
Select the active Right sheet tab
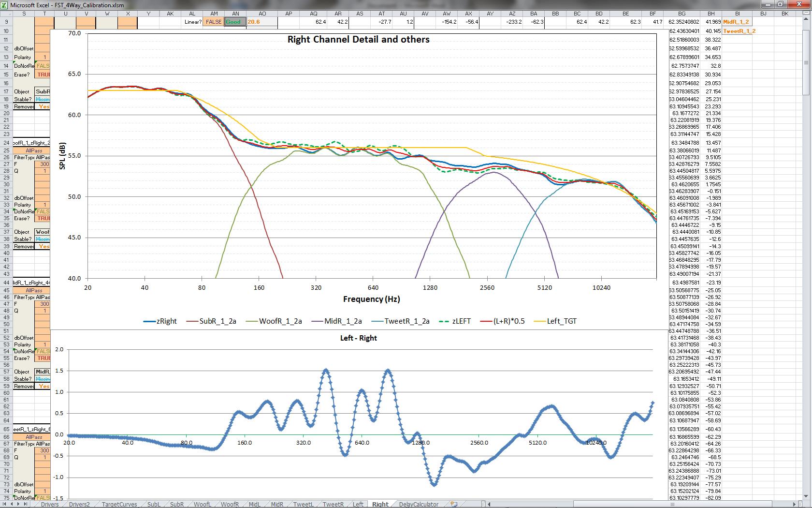tap(380, 504)
